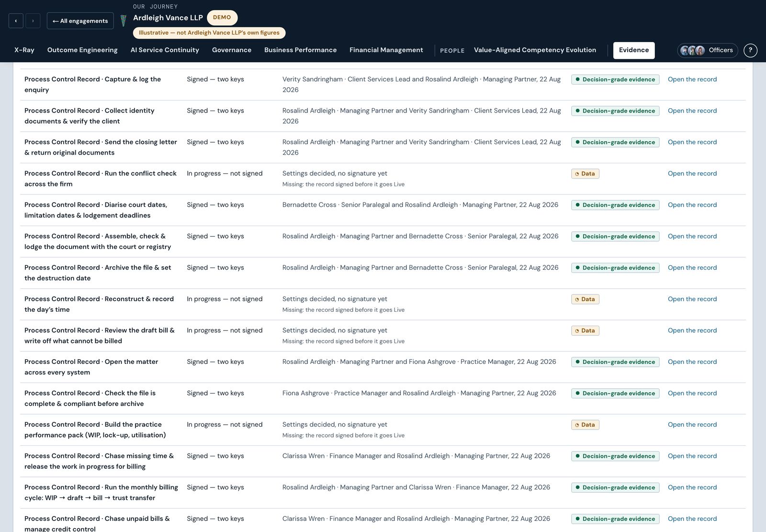Viewport: 766px width, 532px height.
Task: Open the record for Chase unpaid bills
Action: coord(692,519)
